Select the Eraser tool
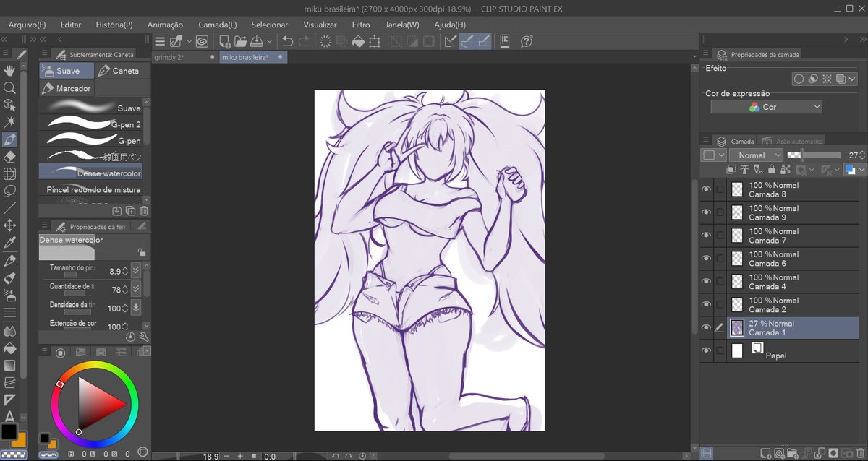 pyautogui.click(x=10, y=157)
